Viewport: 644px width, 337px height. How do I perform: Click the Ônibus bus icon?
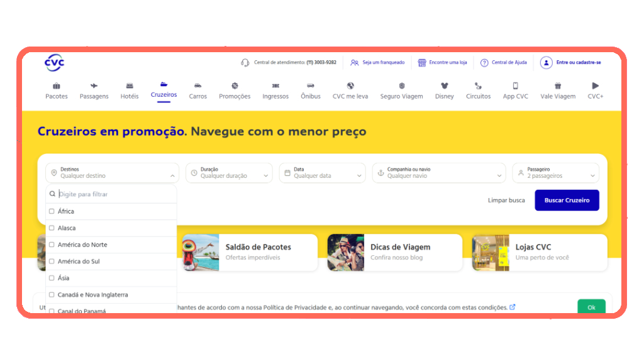[x=311, y=86]
